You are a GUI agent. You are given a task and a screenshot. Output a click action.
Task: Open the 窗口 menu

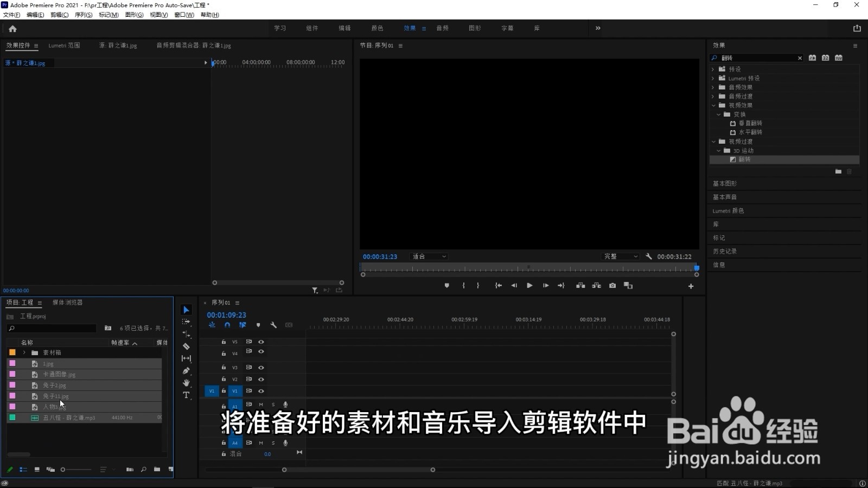point(184,15)
